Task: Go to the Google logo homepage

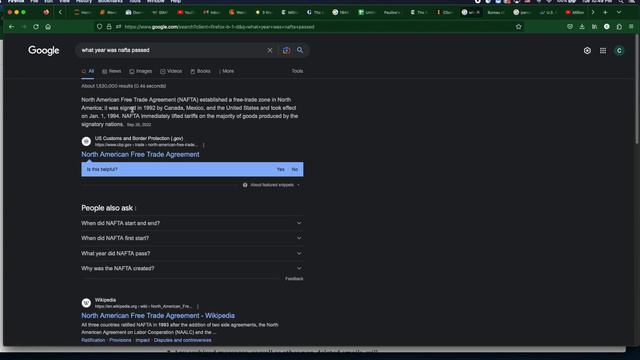Action: 44,51
